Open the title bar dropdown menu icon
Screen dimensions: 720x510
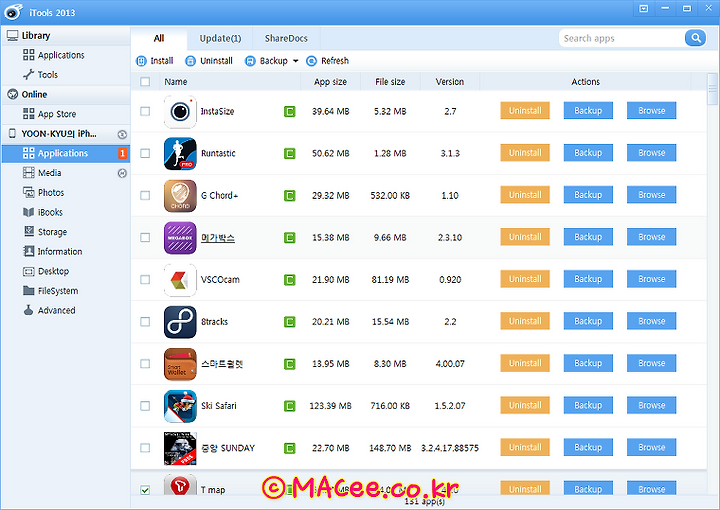643,8
